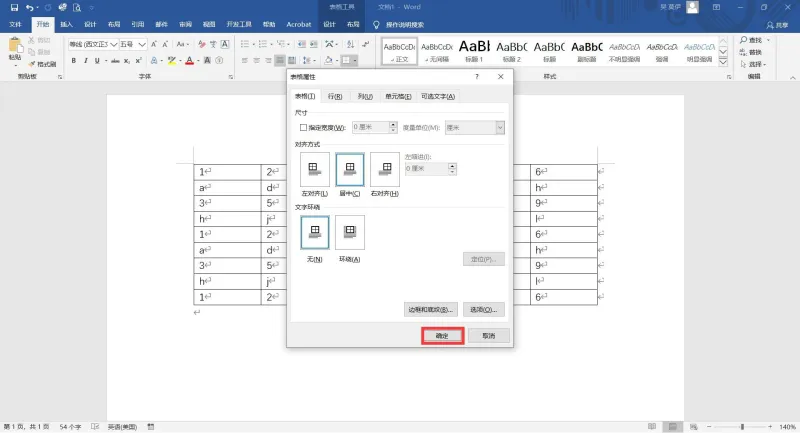
Task: Click the text highlight color marker
Action: 171,61
